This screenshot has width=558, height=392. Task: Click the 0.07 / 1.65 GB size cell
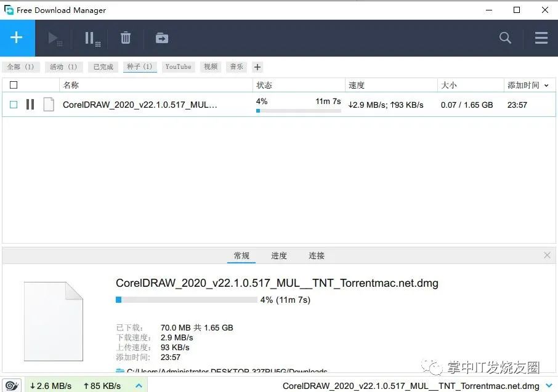(467, 105)
